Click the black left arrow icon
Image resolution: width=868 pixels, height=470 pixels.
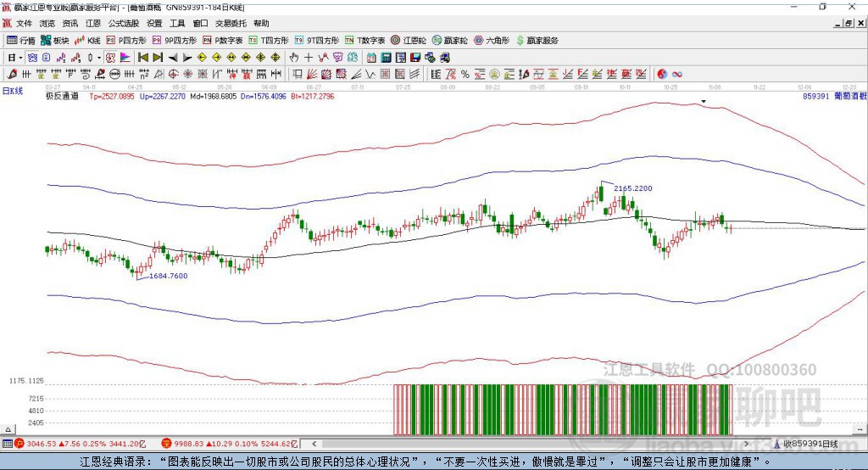[x=173, y=58]
